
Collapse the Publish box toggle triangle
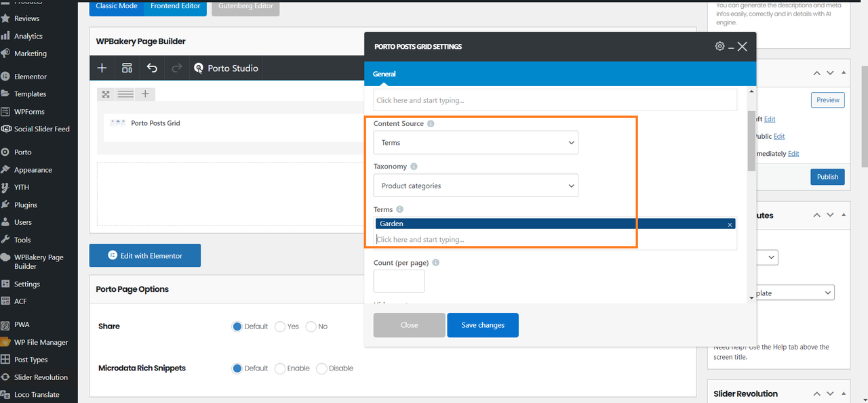pyautogui.click(x=844, y=72)
